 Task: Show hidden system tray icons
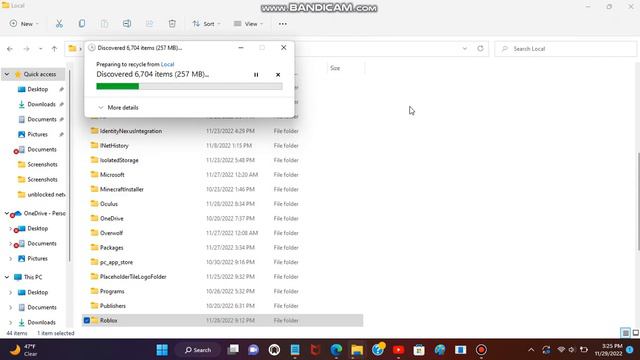click(531, 350)
